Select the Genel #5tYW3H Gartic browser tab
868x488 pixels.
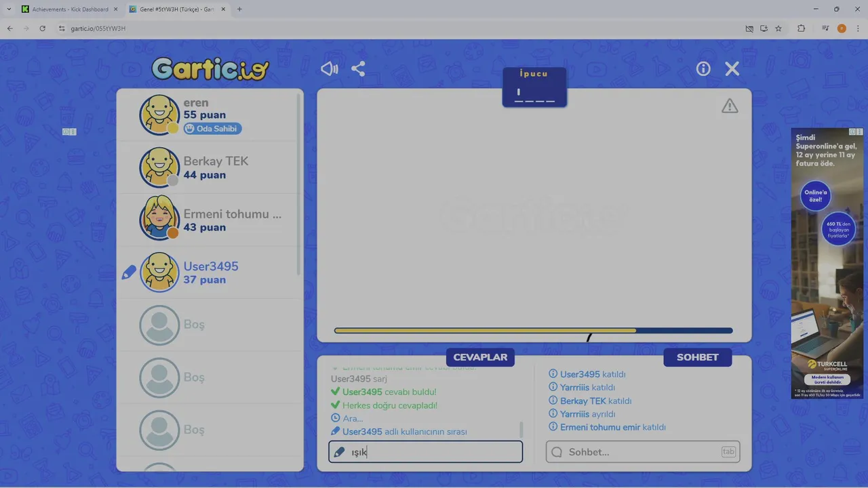(178, 9)
